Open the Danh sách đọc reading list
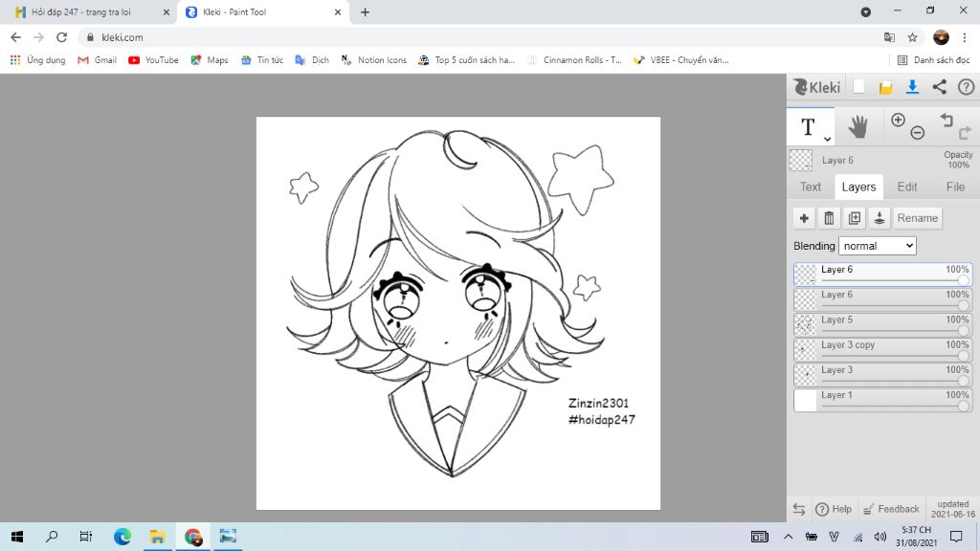Image resolution: width=980 pixels, height=551 pixels. pyautogui.click(x=934, y=60)
